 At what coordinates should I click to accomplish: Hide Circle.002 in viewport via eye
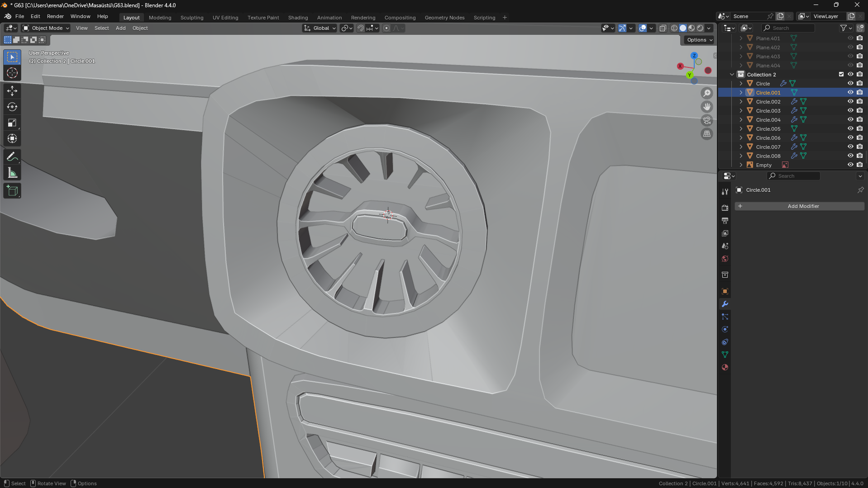point(850,101)
